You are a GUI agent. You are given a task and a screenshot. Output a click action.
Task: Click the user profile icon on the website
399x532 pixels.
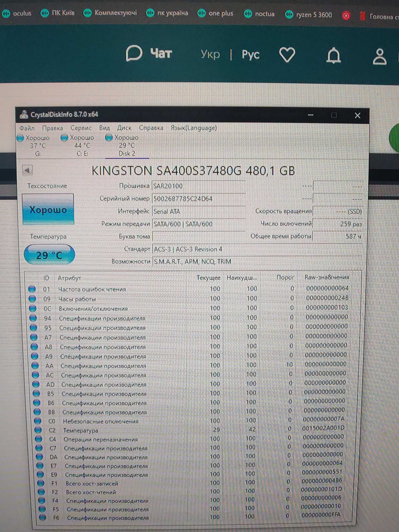(379, 57)
